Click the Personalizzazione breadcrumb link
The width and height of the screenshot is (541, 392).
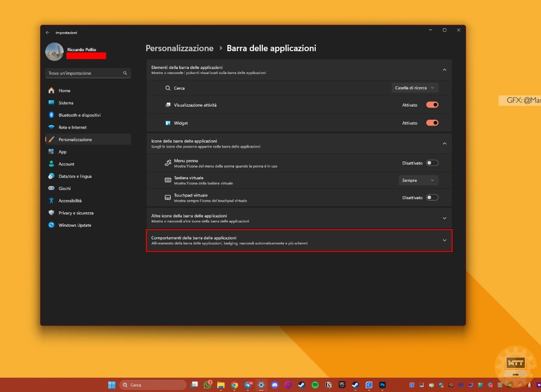(x=179, y=48)
